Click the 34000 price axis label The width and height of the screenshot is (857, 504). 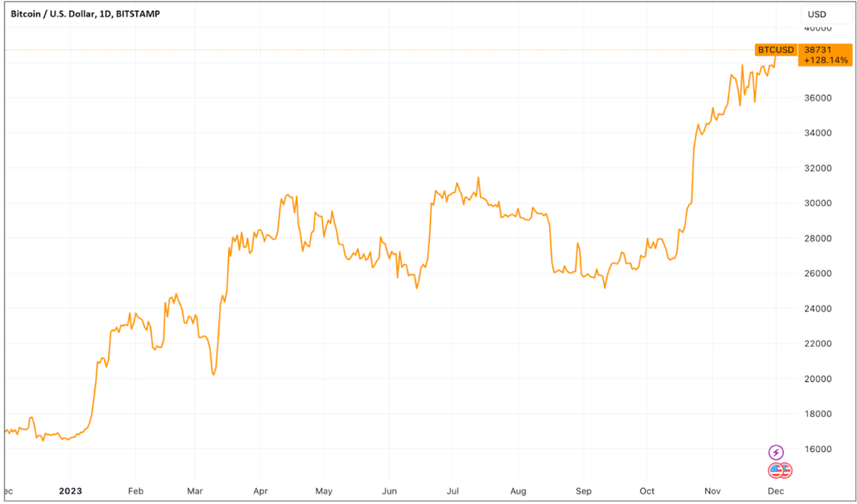(x=818, y=133)
